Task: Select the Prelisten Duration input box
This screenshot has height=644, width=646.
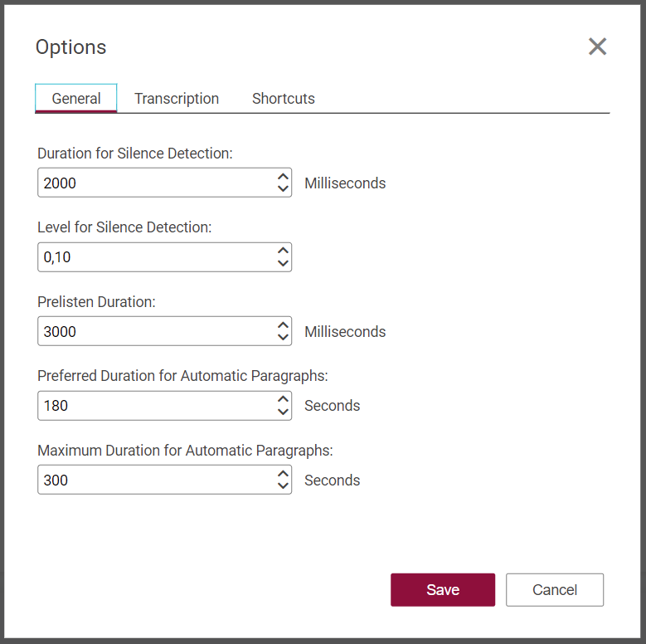Action: 155,332
